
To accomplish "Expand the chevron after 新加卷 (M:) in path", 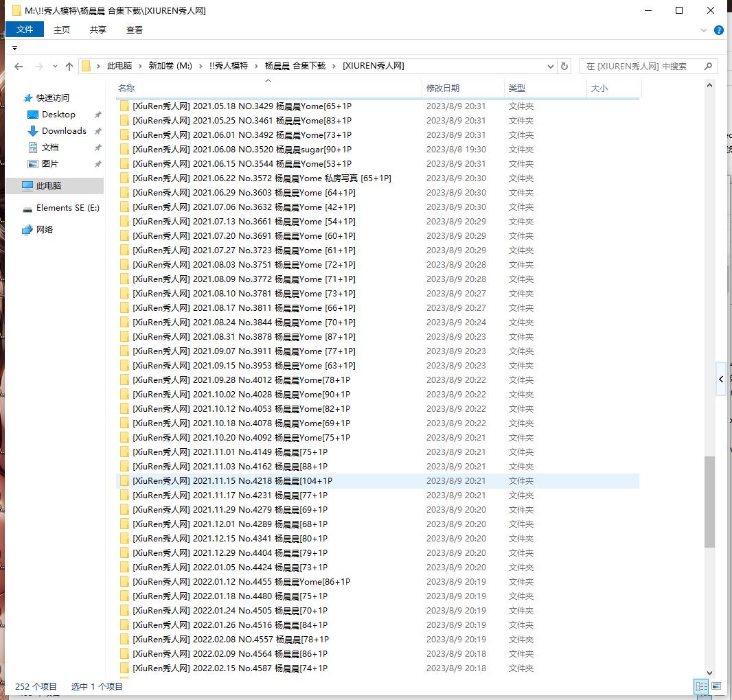I will [201, 67].
